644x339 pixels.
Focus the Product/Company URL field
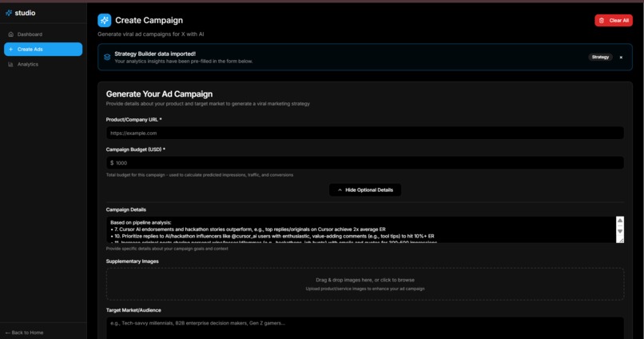pos(364,133)
